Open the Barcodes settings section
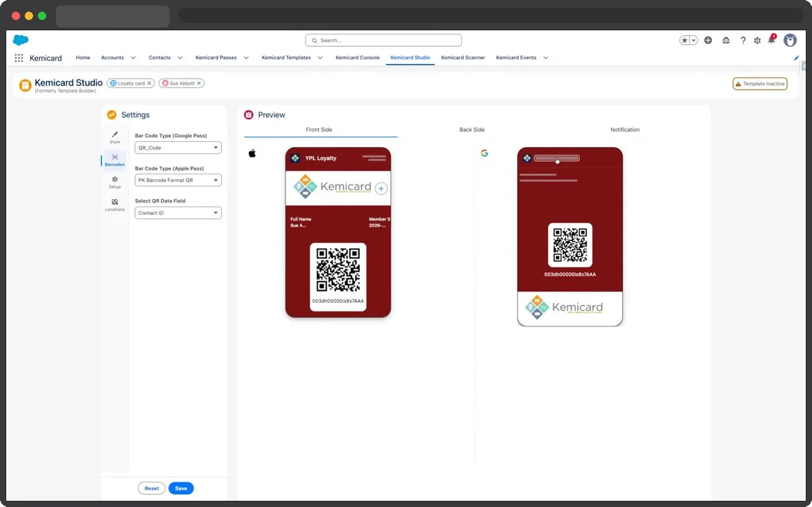 point(114,160)
